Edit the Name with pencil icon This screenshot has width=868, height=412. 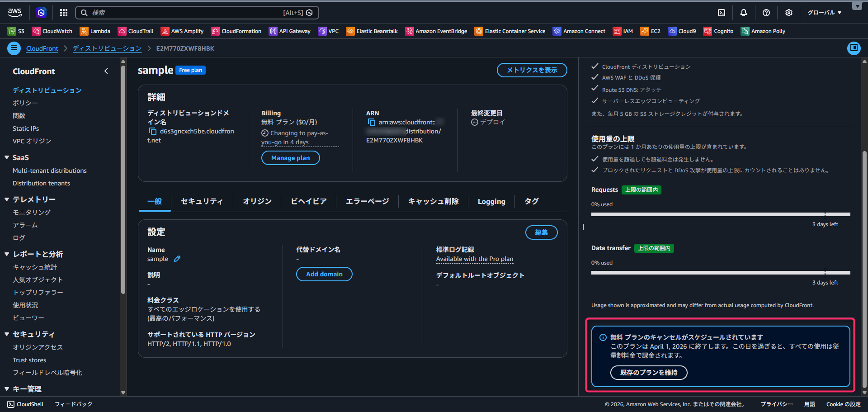coord(177,259)
